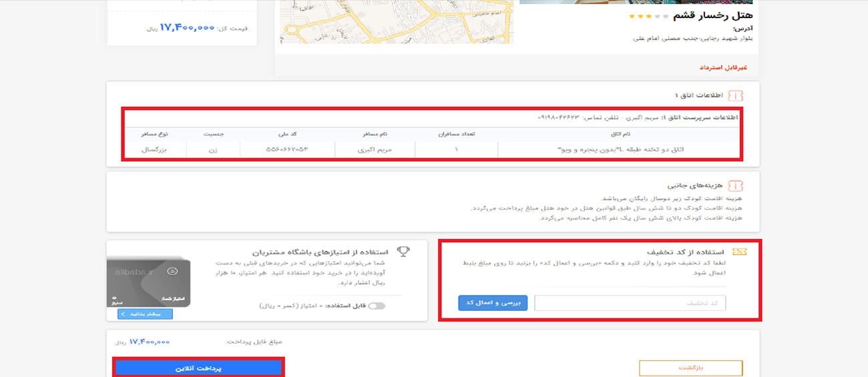This screenshot has width=868, height=377.
Task: Click the بازگشت back button
Action: (x=691, y=368)
